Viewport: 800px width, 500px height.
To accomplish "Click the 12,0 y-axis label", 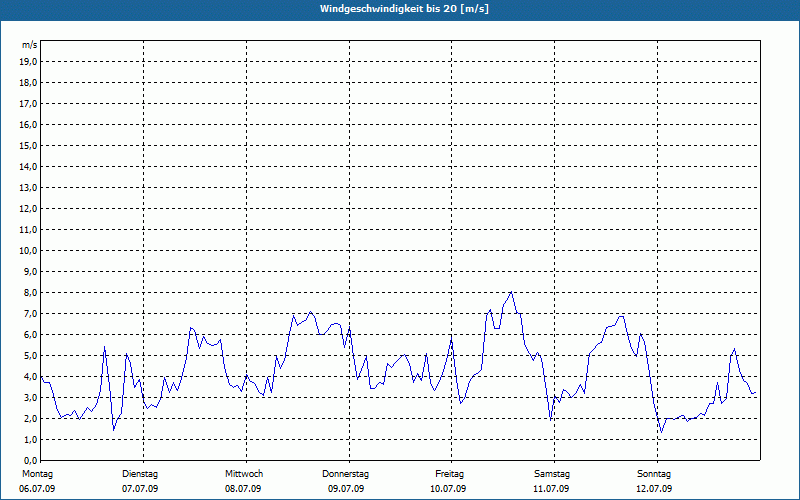I will [29, 209].
